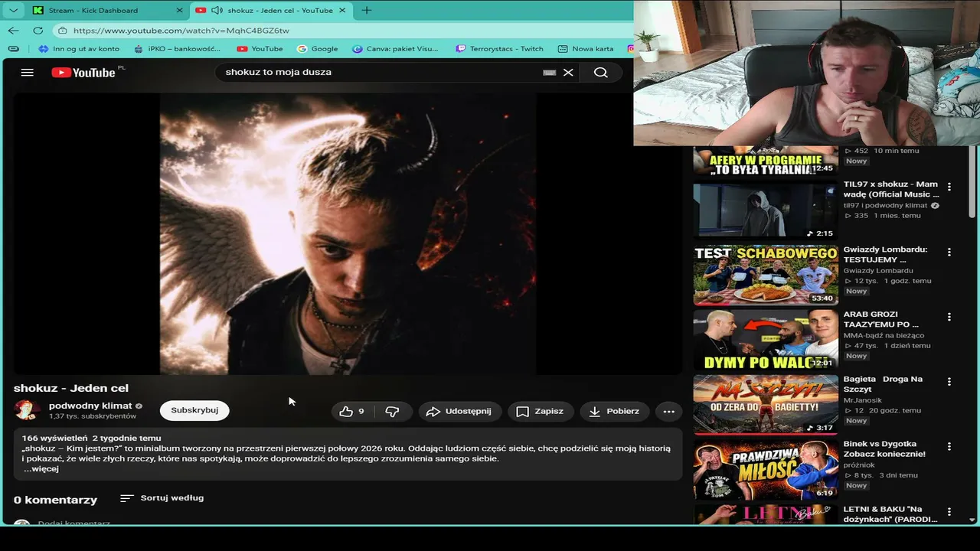This screenshot has height=551, width=980.
Task: Click the MMA-bądź na bieżąco channel name
Action: tap(884, 335)
